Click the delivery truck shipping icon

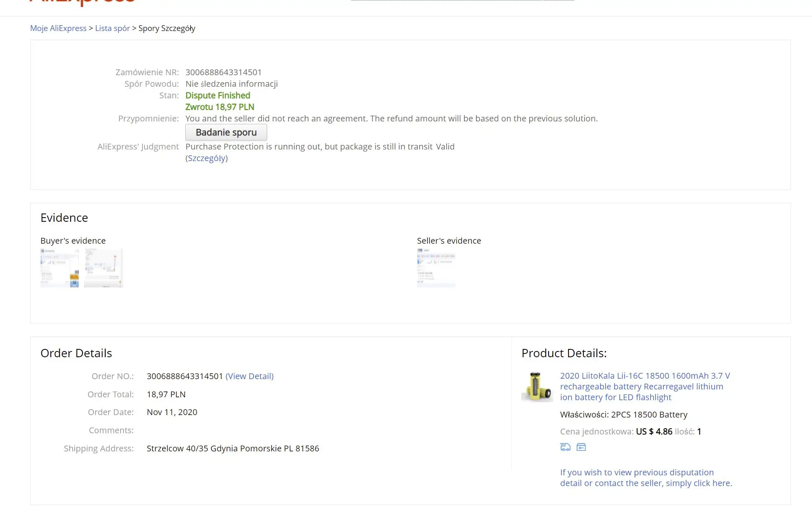coord(565,447)
